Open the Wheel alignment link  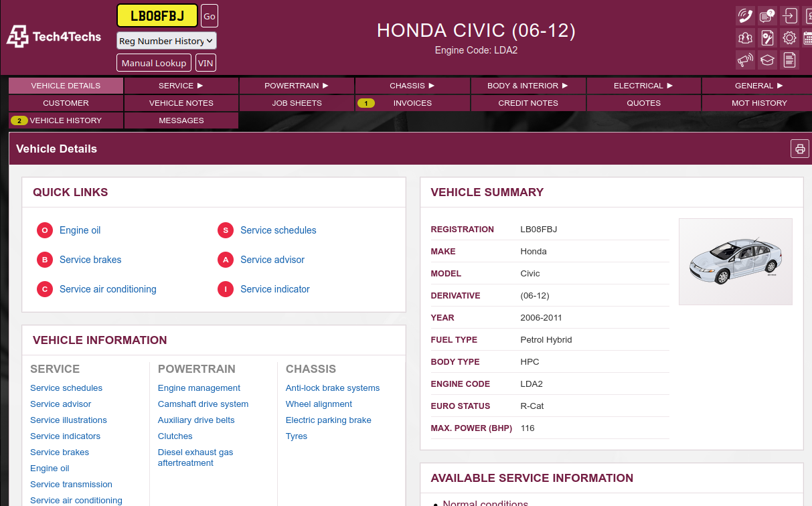click(319, 404)
